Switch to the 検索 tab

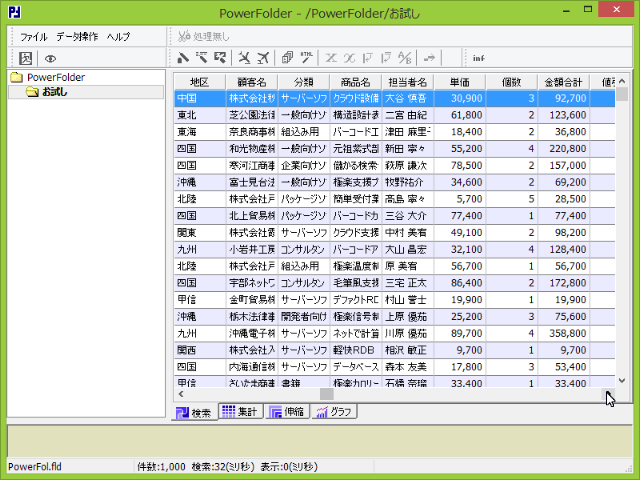tap(194, 413)
